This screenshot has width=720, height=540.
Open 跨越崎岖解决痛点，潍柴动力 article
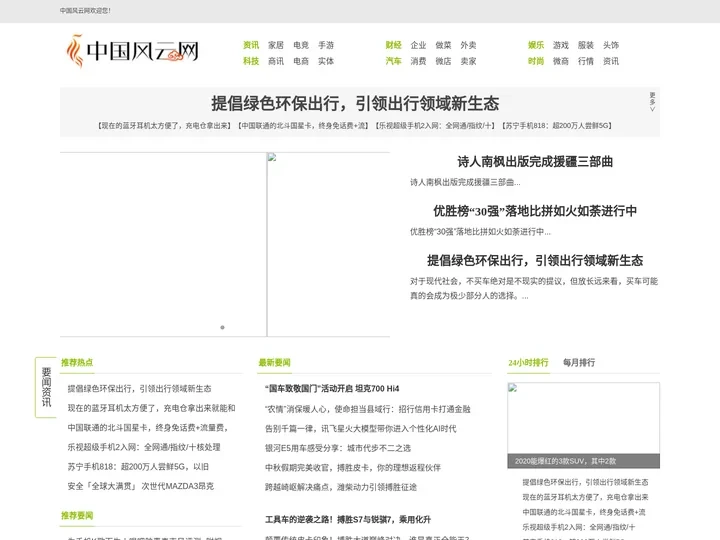[341, 487]
